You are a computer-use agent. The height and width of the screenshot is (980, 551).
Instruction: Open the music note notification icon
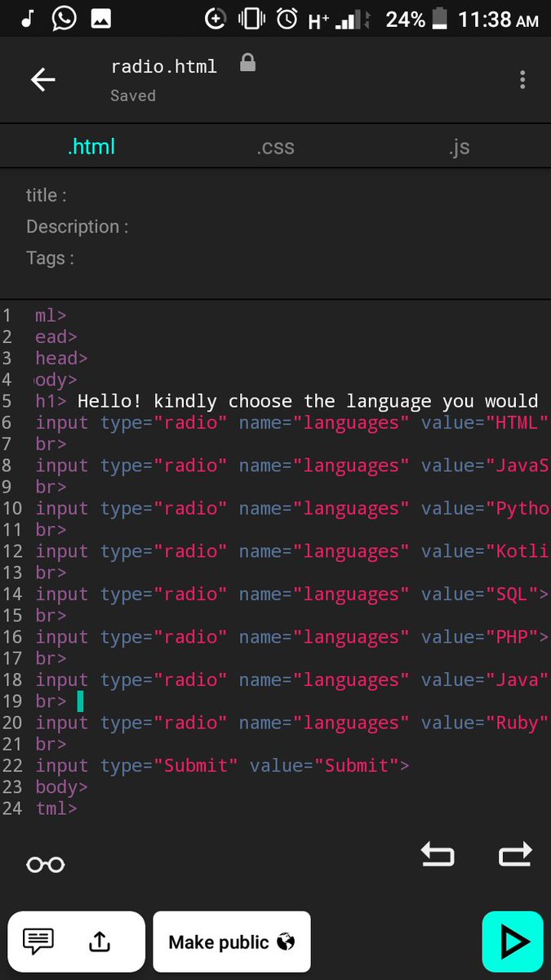pyautogui.click(x=27, y=19)
